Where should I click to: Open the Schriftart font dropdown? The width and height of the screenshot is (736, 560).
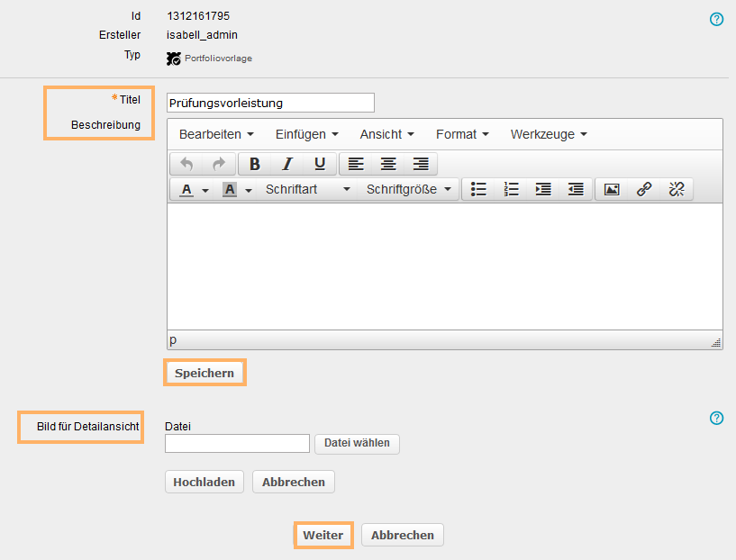307,189
